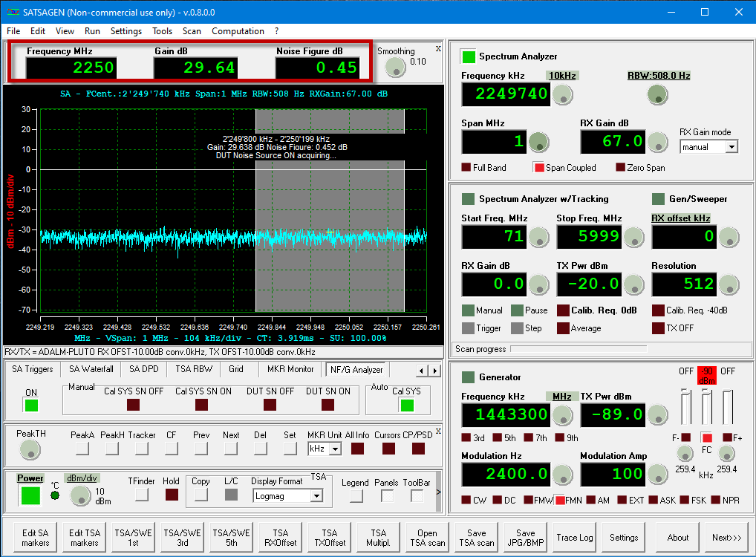Click the Edit SA markers button
756x557 pixels.
35,537
